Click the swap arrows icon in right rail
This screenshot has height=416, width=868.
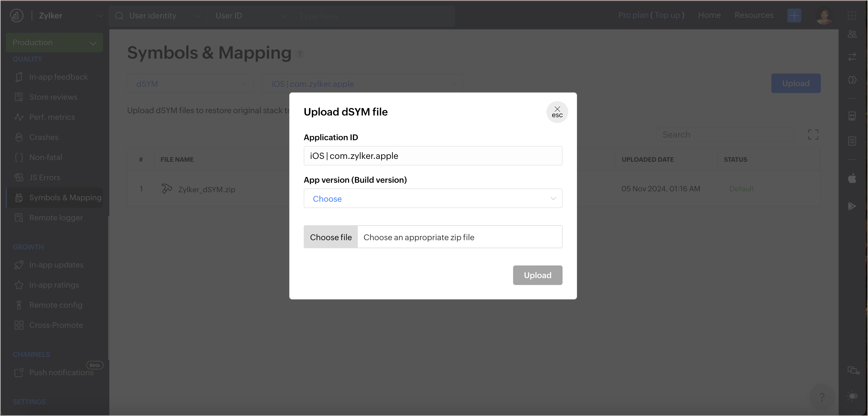tap(852, 57)
